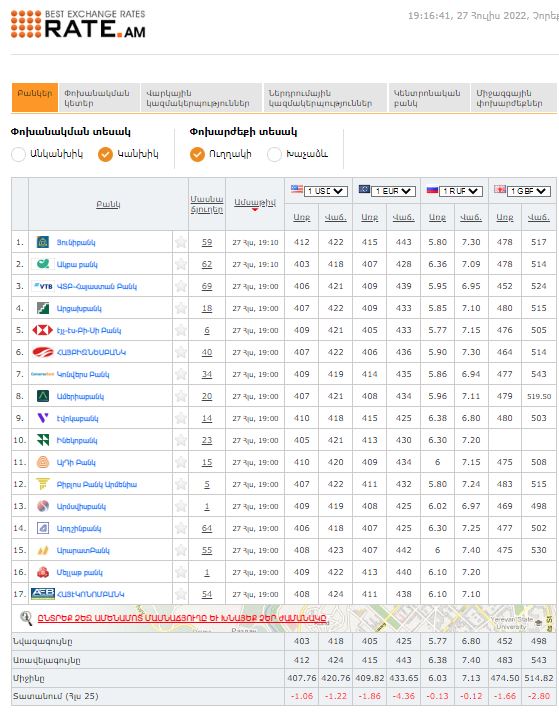Viewport: 559px width, 712px height.
Task: Click the average USD buy value 407.76
Action: pos(302,678)
